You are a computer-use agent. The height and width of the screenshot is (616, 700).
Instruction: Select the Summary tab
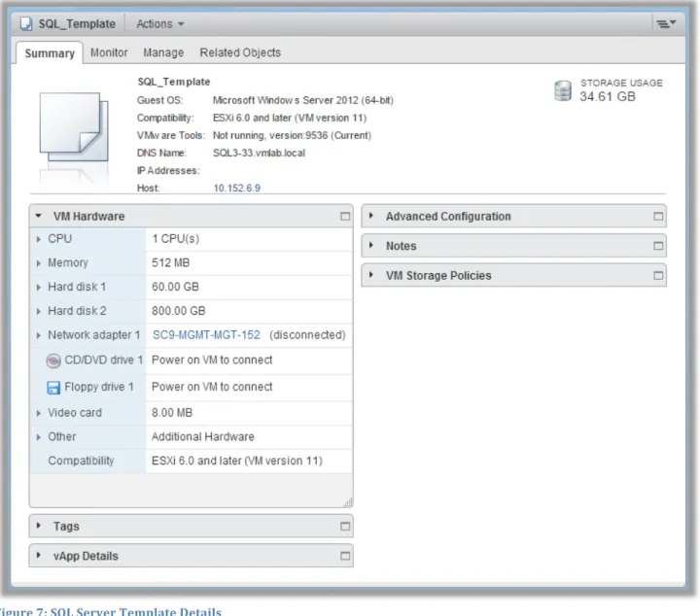50,53
